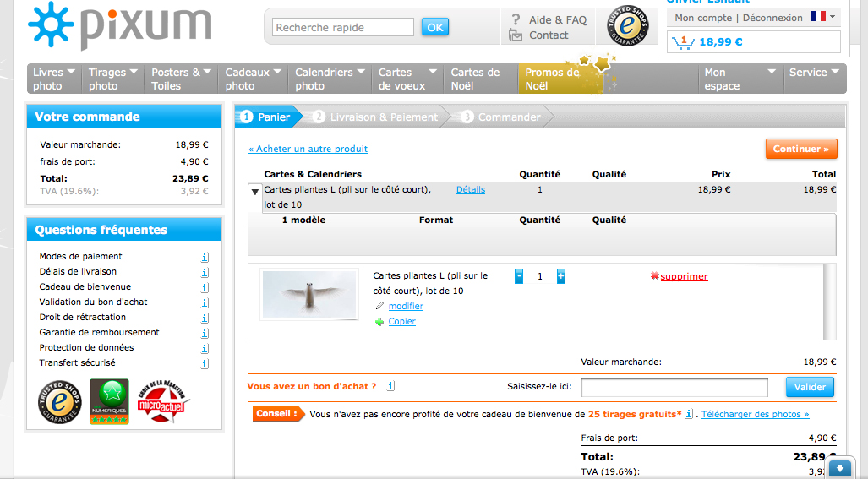Select the Panier step tab
This screenshot has height=479, width=868.
coord(267,117)
